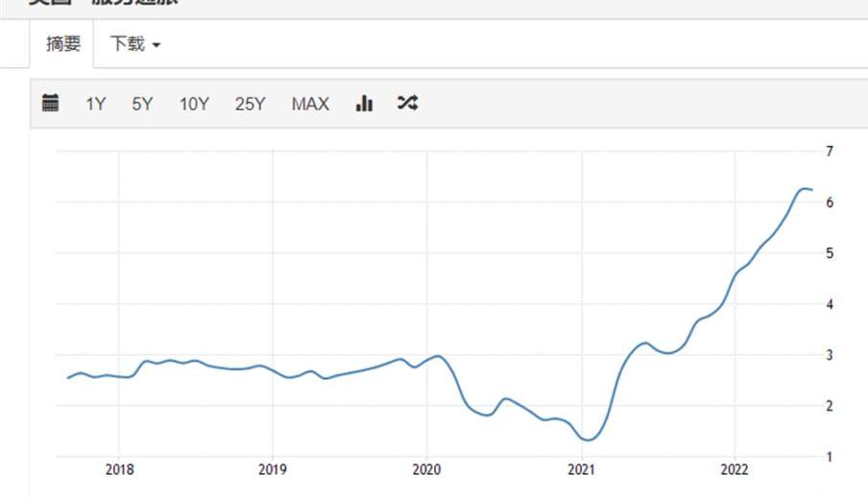The width and height of the screenshot is (868, 498).
Task: Change chart type with bar chart icon
Action: (364, 104)
